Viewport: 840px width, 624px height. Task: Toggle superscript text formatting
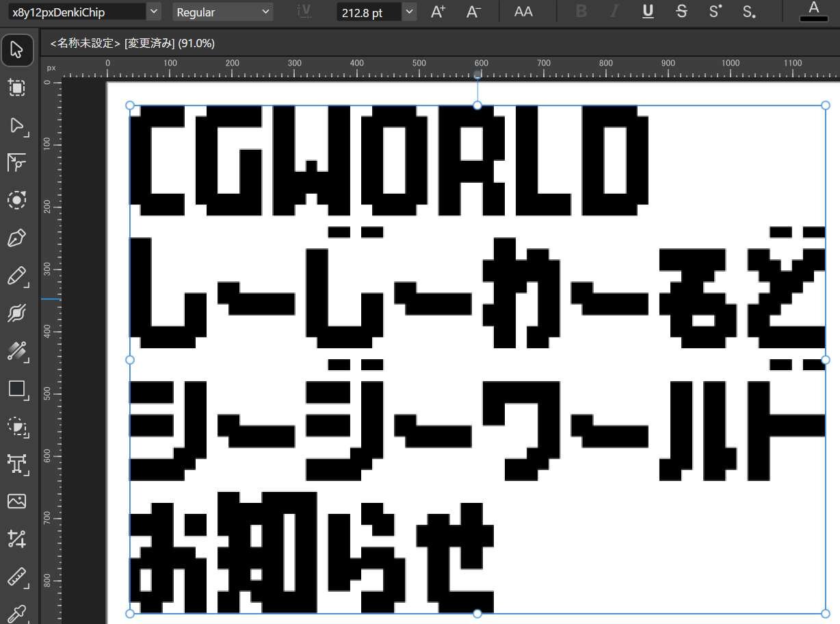pos(716,12)
